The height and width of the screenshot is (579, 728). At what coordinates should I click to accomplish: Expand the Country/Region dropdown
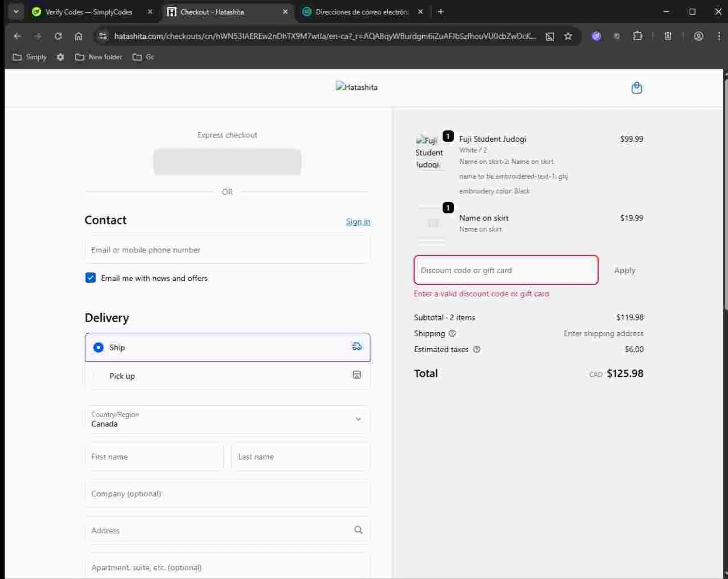(227, 419)
